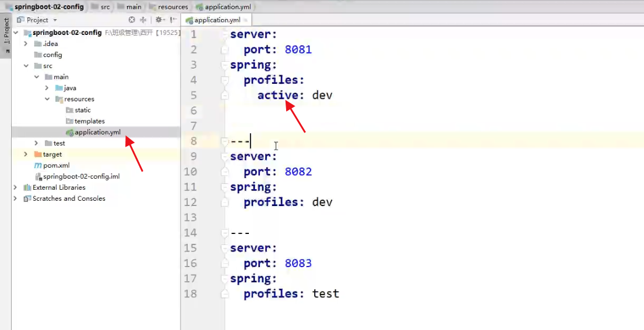Click on port value 8083
644x330 pixels.
pos(298,263)
